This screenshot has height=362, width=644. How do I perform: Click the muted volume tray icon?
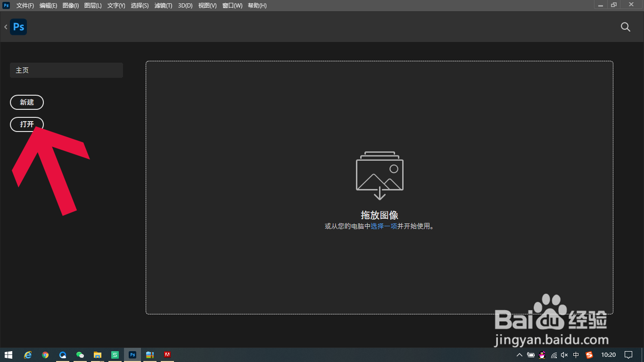pos(564,355)
